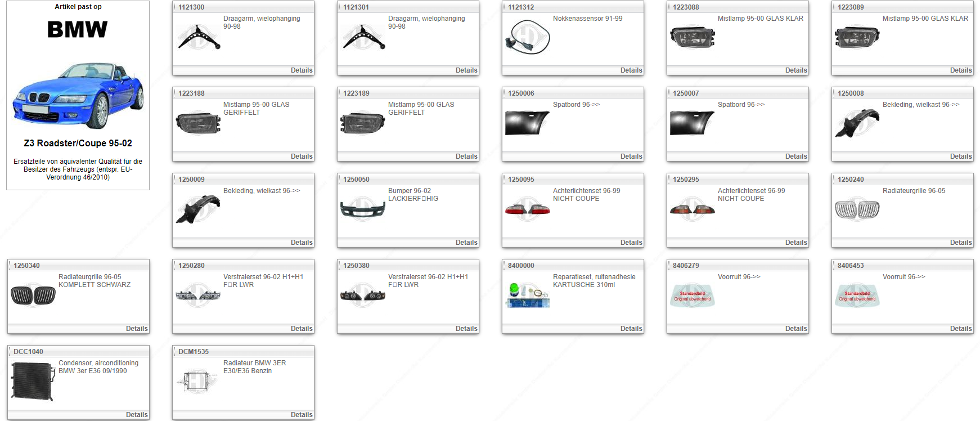Click the windshield image for part 8406279

[693, 295]
